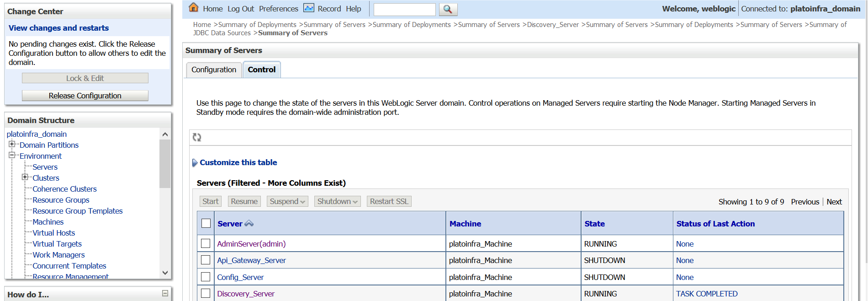Open JDBC Data Sources breadcrumb link
Screen dimensions: 868x301
222,33
